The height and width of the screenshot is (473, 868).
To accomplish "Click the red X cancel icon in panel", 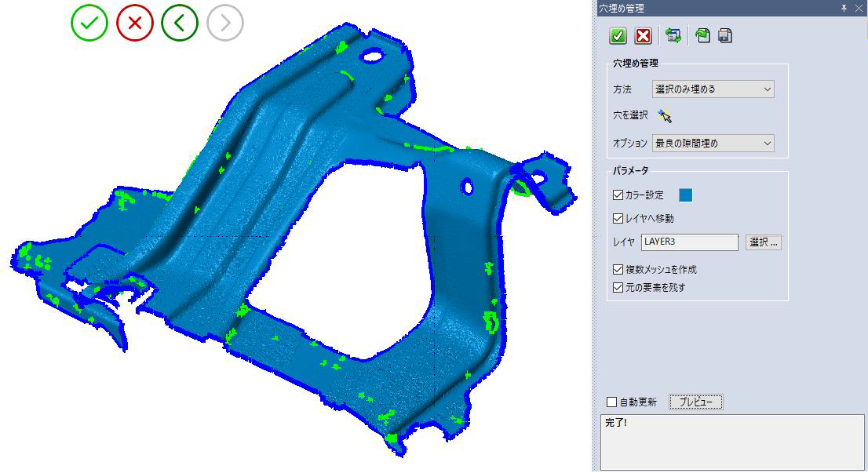I will [x=643, y=35].
